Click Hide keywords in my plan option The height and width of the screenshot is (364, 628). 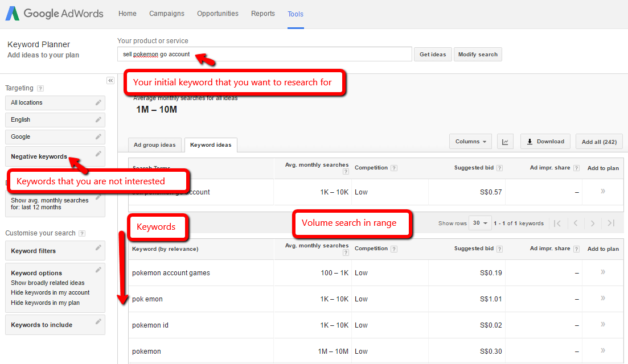pos(45,303)
